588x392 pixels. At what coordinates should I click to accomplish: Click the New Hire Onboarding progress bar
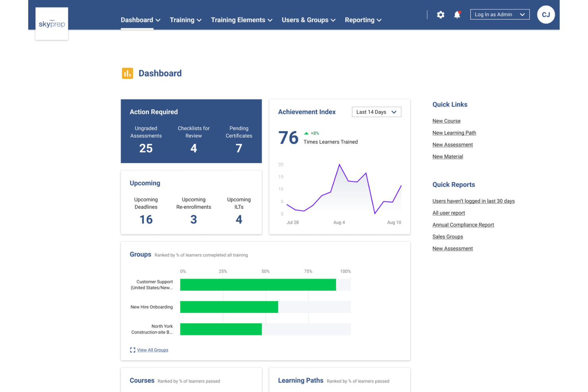229,307
